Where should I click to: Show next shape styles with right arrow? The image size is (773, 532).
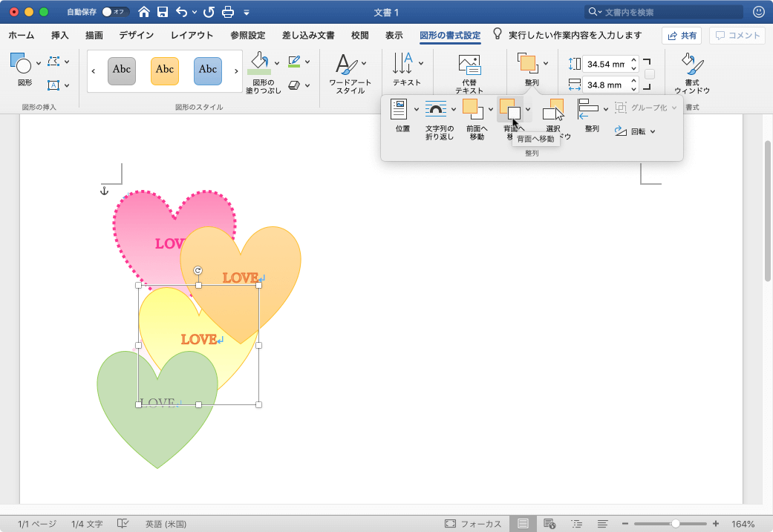click(x=236, y=71)
